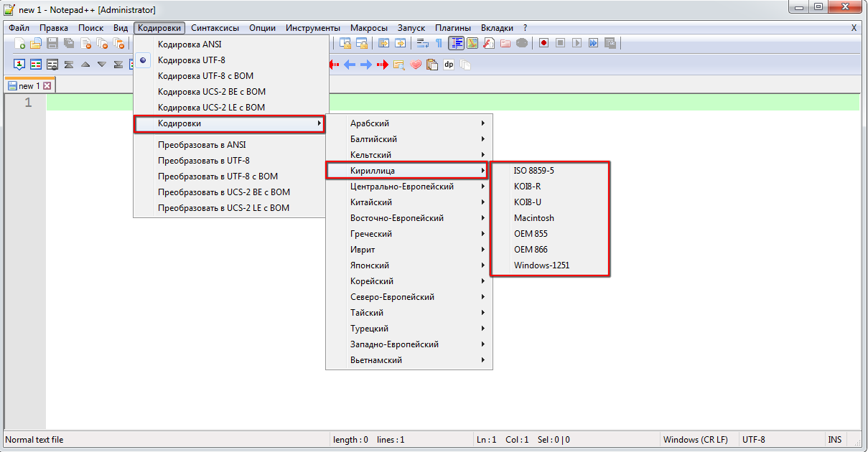The width and height of the screenshot is (868, 452).
Task: Toggle the indent guide toolbar button
Action: point(457,43)
